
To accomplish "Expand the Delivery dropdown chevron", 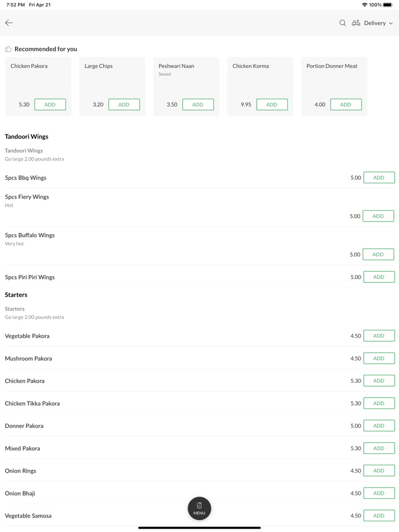I will pyautogui.click(x=391, y=23).
